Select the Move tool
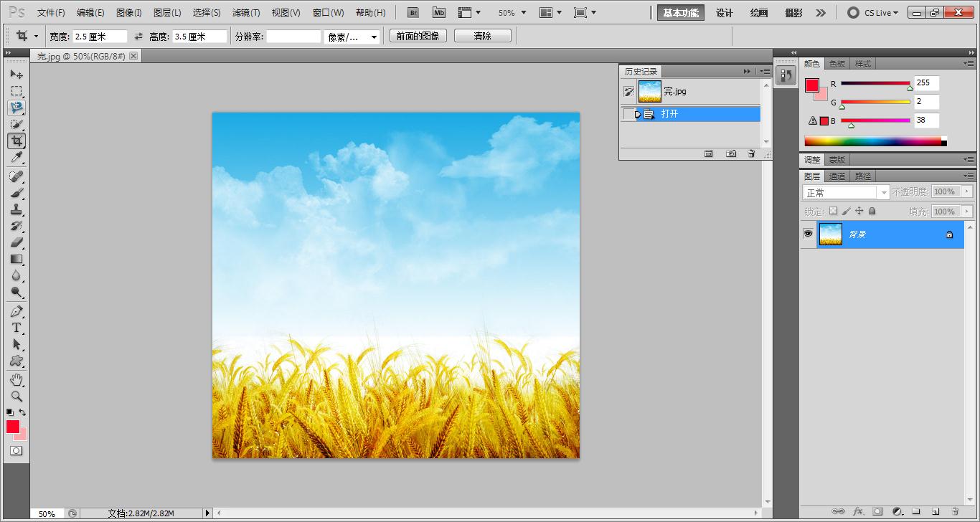Viewport: 980px width, 522px height. (x=17, y=75)
